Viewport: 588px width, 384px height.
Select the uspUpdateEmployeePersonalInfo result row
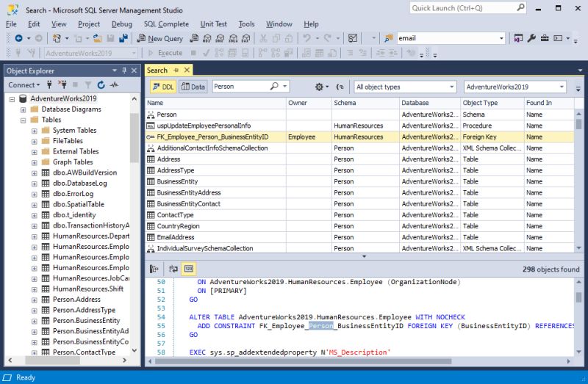pyautogui.click(x=359, y=126)
